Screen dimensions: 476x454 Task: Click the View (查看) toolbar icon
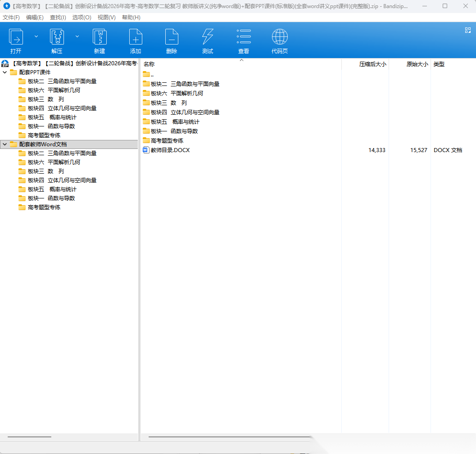(244, 37)
